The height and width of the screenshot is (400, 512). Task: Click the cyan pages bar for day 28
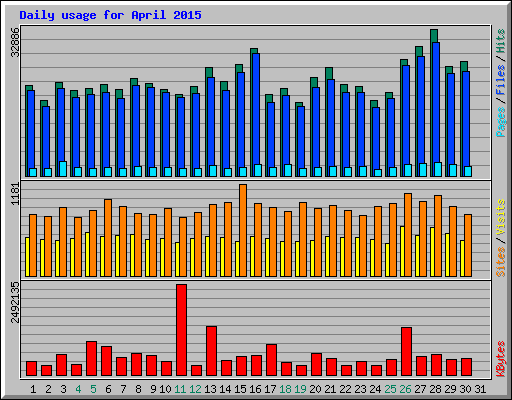[438, 169]
